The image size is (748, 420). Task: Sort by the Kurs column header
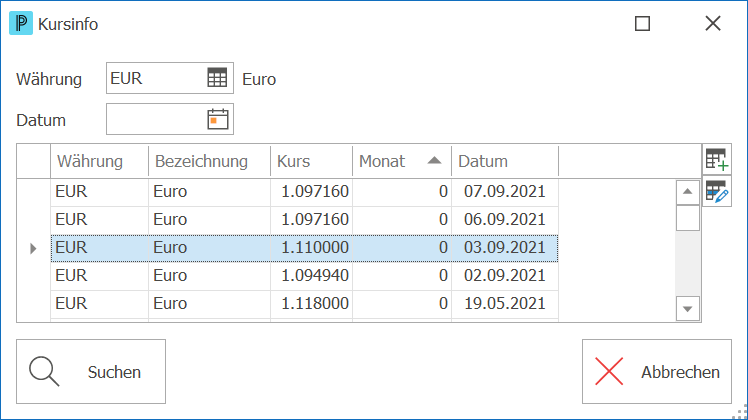(312, 161)
